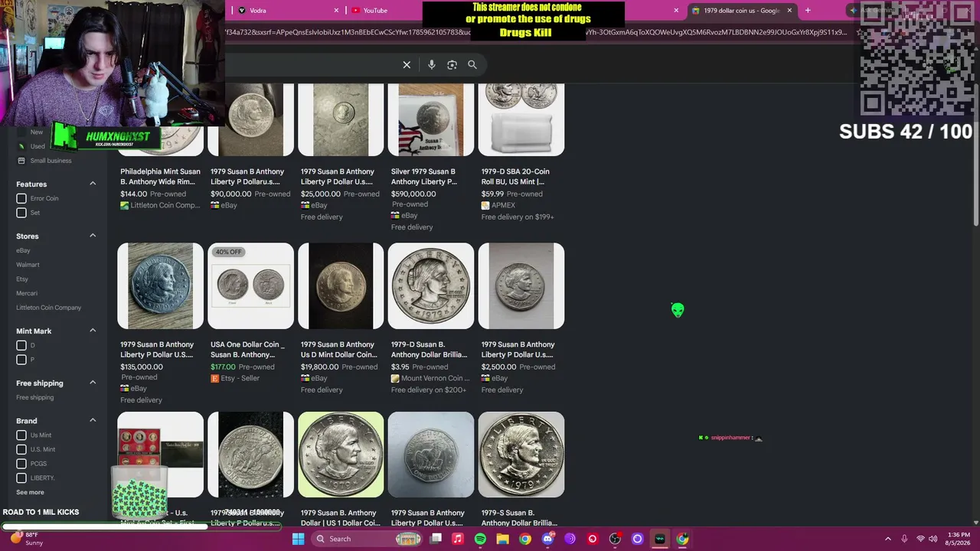This screenshot has height=551, width=980.
Task: Open the $2,500.00 Liberty P Dollar image
Action: 521,286
